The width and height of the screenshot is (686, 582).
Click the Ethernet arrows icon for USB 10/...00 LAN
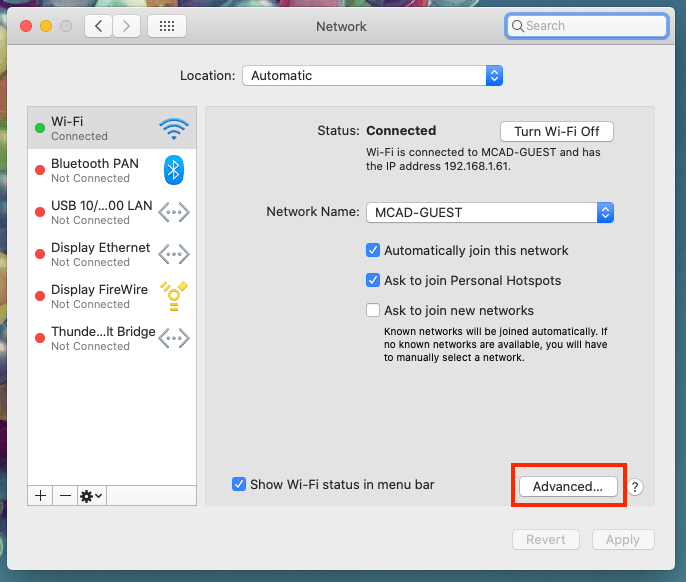[x=174, y=212]
